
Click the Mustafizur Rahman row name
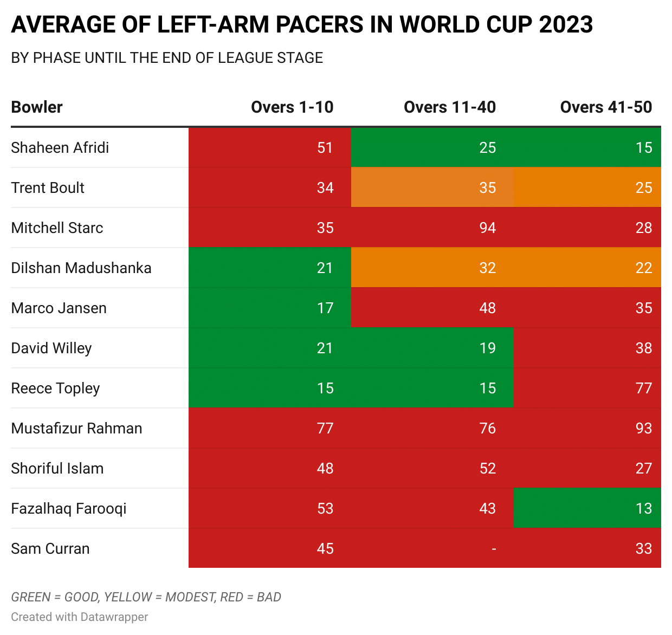pos(76,428)
